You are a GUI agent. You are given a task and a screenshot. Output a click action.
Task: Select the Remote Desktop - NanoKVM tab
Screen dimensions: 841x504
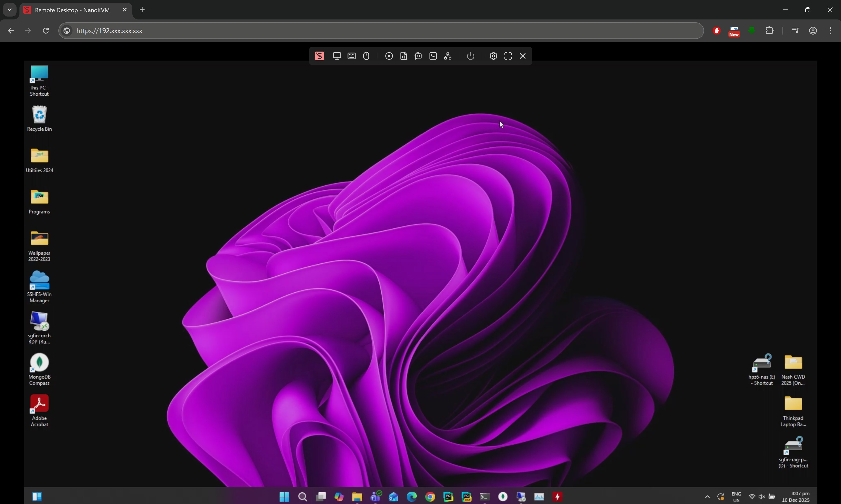pos(72,10)
